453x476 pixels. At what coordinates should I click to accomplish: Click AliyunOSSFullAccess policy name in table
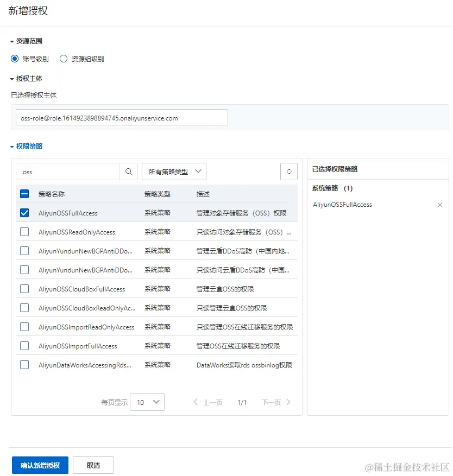pyautogui.click(x=68, y=213)
